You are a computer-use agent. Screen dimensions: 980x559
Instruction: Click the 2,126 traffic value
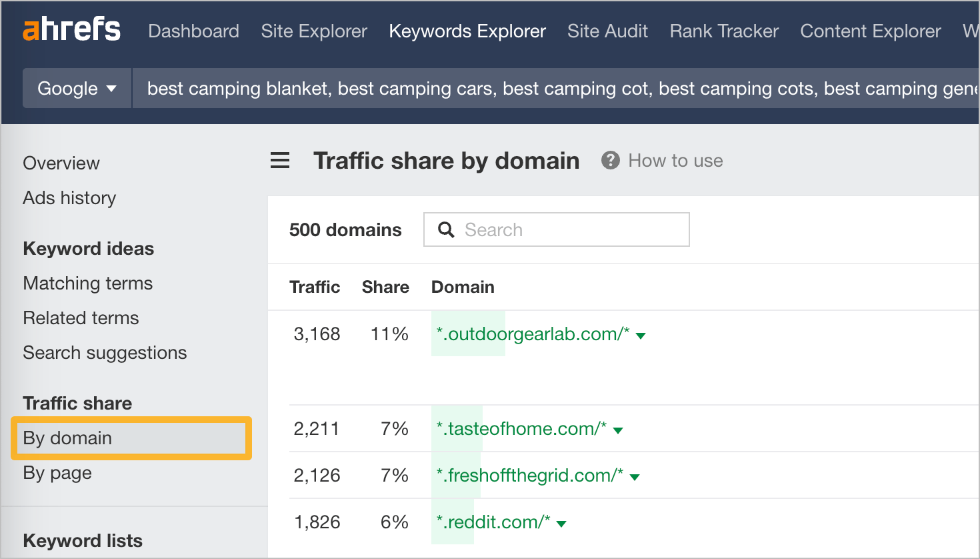317,475
